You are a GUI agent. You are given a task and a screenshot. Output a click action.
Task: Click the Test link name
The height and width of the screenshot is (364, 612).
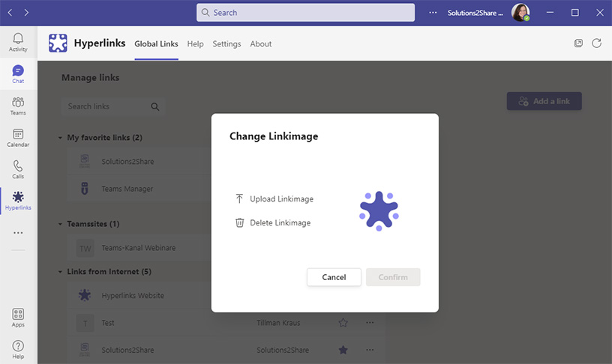point(108,323)
